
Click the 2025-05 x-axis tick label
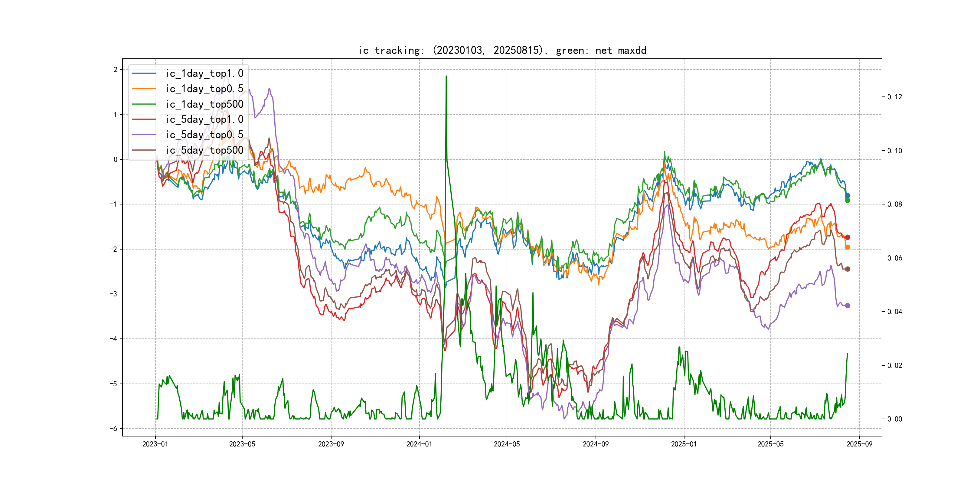tap(770, 444)
